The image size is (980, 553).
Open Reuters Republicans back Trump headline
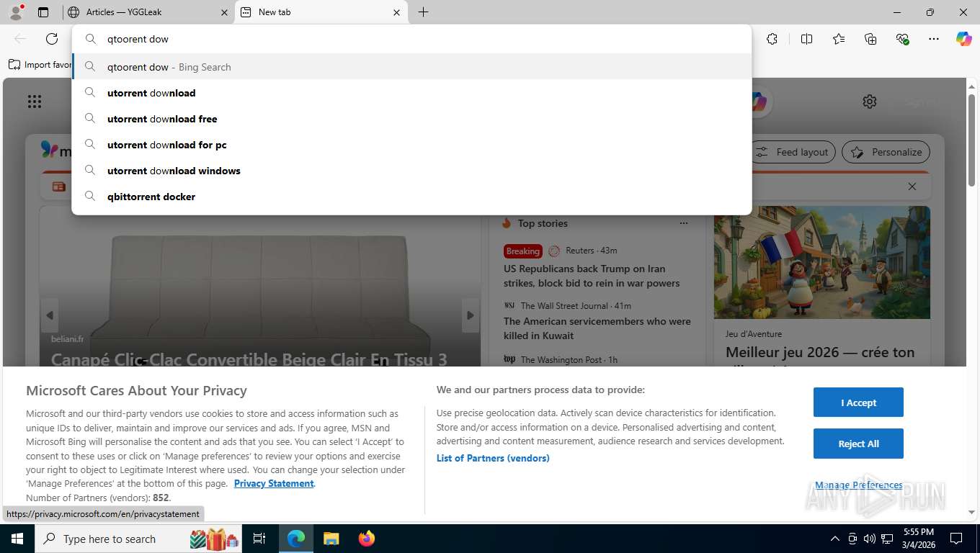click(592, 276)
